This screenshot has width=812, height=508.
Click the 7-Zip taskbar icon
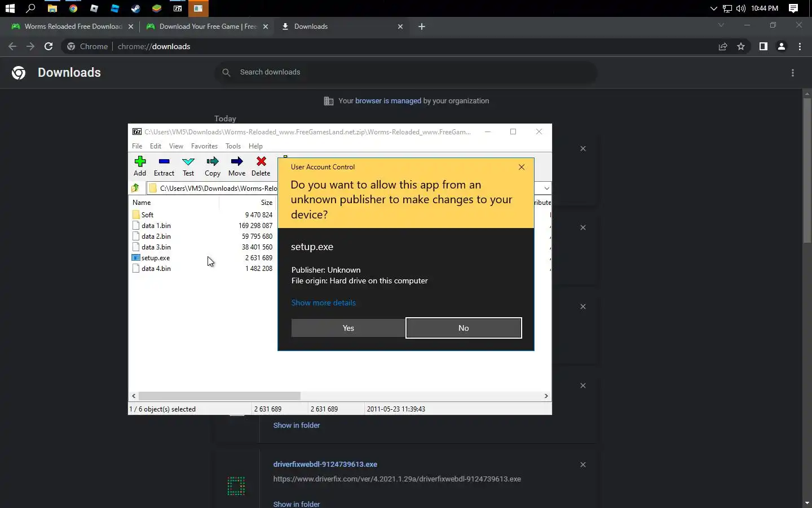[x=178, y=8]
